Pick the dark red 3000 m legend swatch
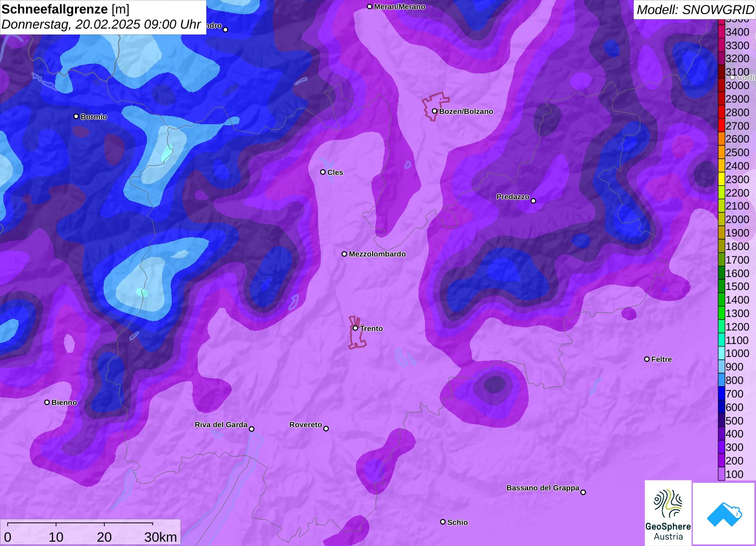This screenshot has width=756, height=546. (721, 85)
